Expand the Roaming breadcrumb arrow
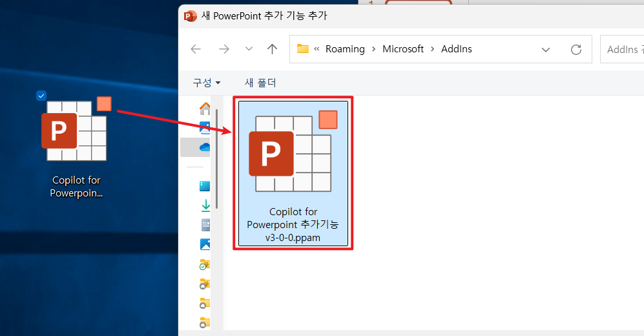 point(374,49)
